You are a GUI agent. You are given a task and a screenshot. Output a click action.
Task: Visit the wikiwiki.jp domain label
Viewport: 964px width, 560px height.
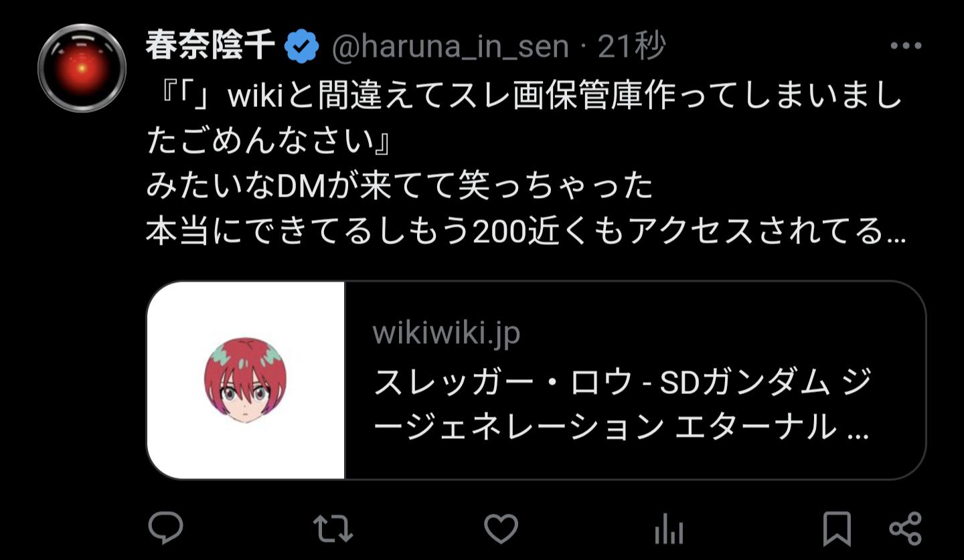coord(447,333)
